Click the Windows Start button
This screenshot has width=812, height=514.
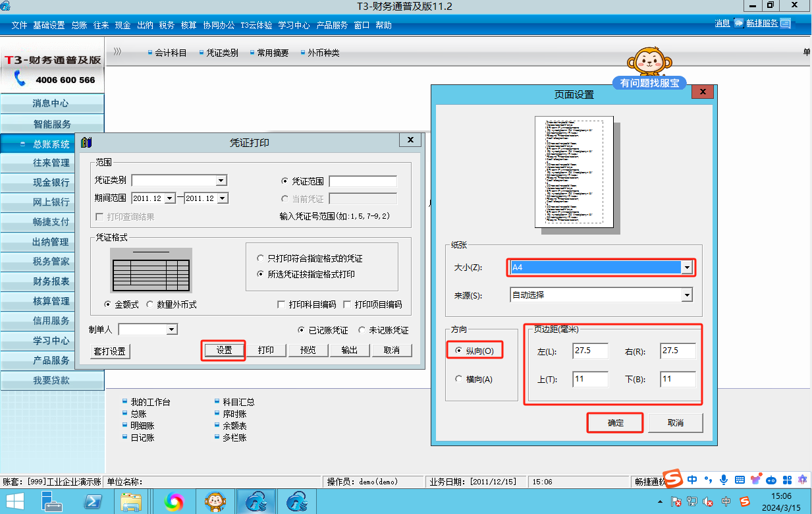(x=15, y=502)
